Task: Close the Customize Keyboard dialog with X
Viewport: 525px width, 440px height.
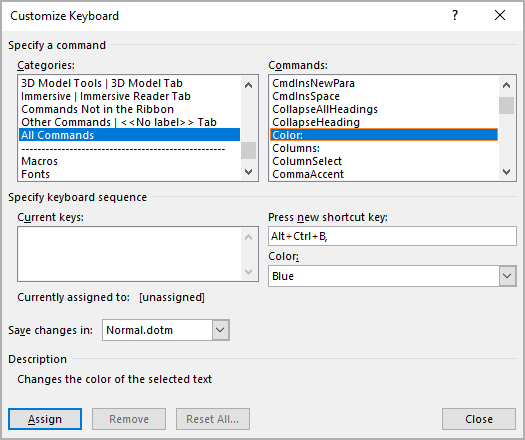Action: coord(500,15)
